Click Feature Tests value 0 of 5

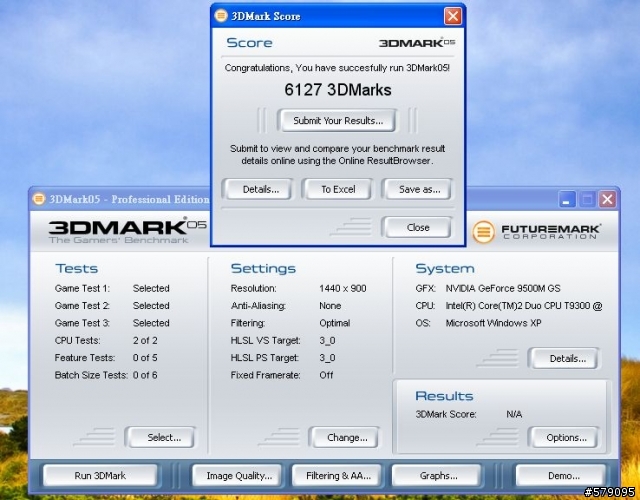pos(145,358)
